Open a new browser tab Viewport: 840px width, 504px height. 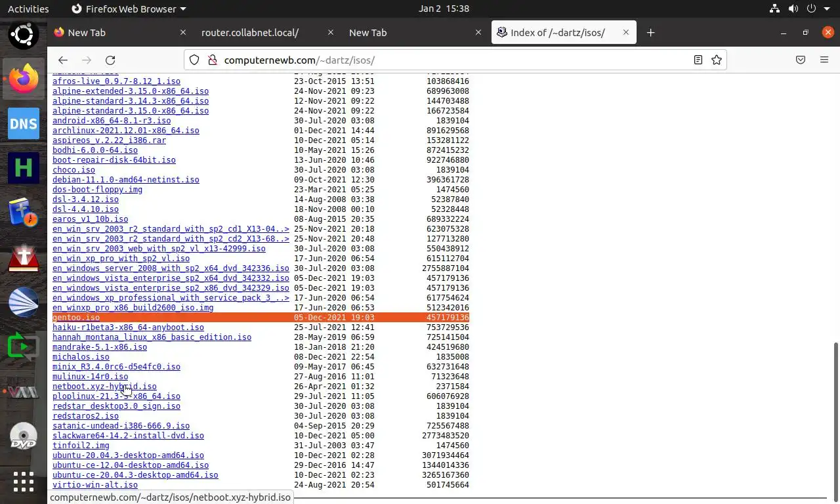[x=650, y=32]
